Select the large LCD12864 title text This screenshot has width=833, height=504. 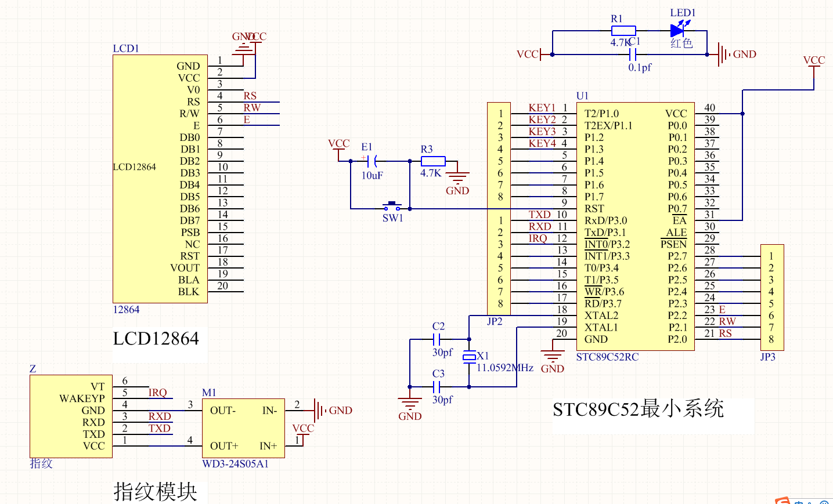(156, 338)
